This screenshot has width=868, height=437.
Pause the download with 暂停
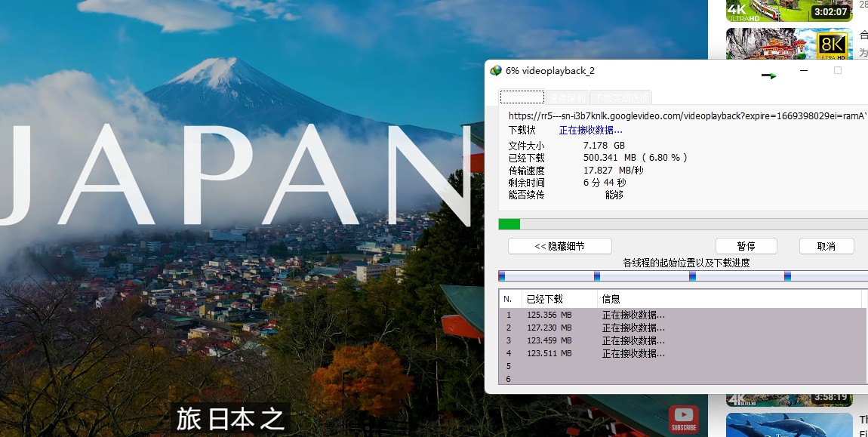(746, 246)
